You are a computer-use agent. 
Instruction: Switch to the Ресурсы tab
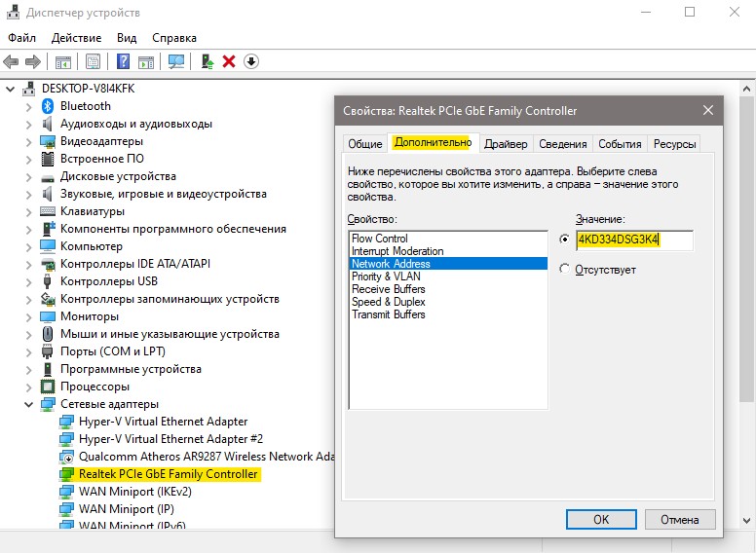pos(674,144)
